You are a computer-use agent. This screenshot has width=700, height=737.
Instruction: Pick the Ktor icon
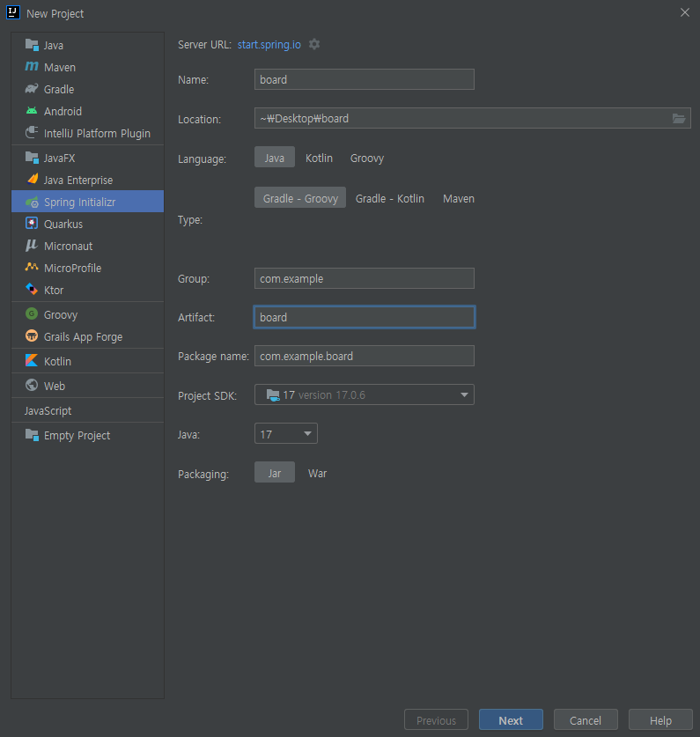click(32, 290)
